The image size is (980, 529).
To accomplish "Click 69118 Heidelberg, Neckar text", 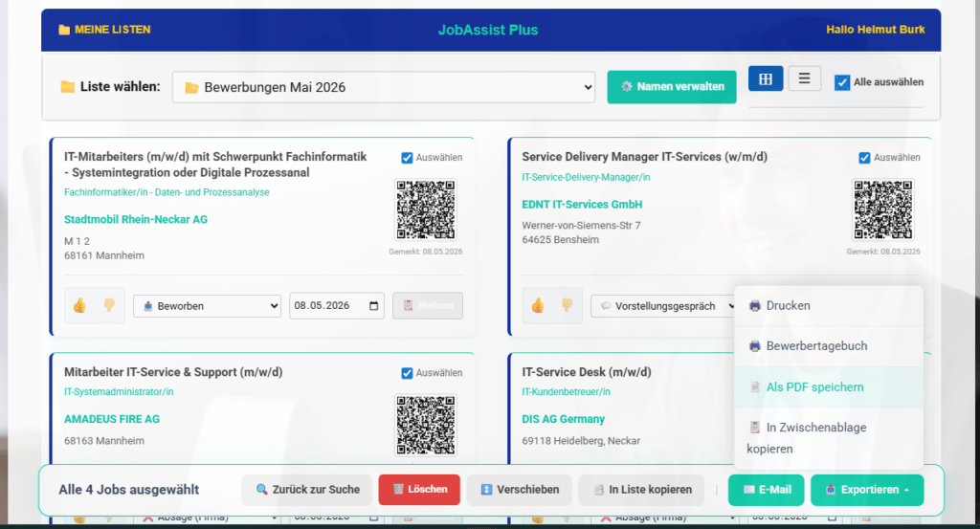I will pyautogui.click(x=581, y=441).
